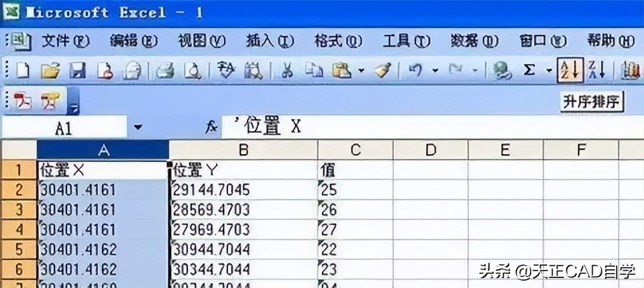Click the AutoSum sigma icon

[x=529, y=70]
